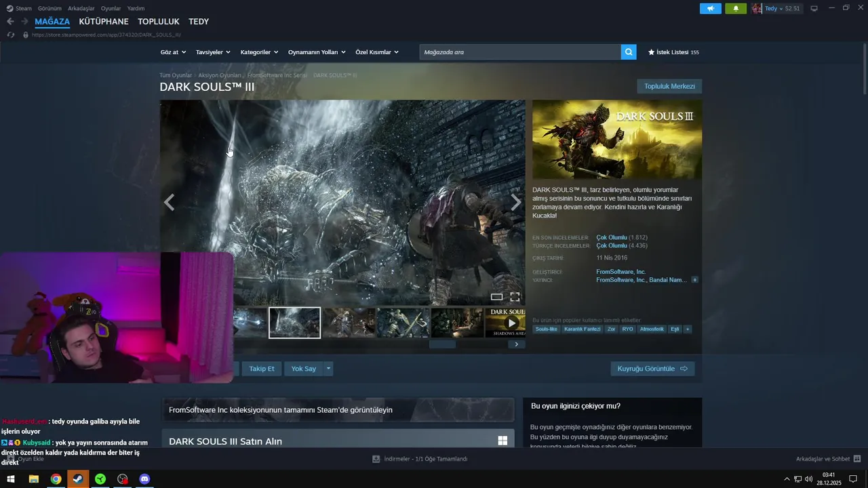868x488 pixels.
Task: Expand the Oynamanın Yolları dropdown
Action: tap(317, 52)
